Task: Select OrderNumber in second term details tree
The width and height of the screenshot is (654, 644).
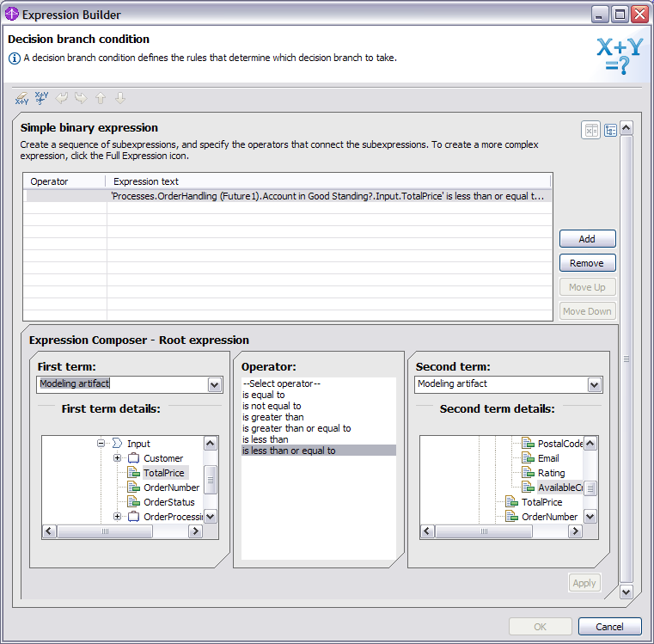Action: pyautogui.click(x=549, y=517)
